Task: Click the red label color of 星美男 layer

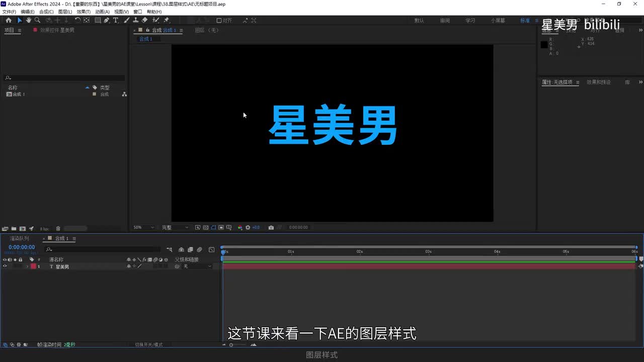Action: coord(33,266)
